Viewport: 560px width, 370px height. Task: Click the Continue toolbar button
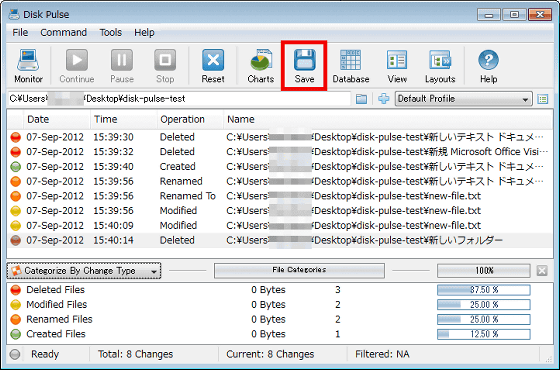(77, 66)
